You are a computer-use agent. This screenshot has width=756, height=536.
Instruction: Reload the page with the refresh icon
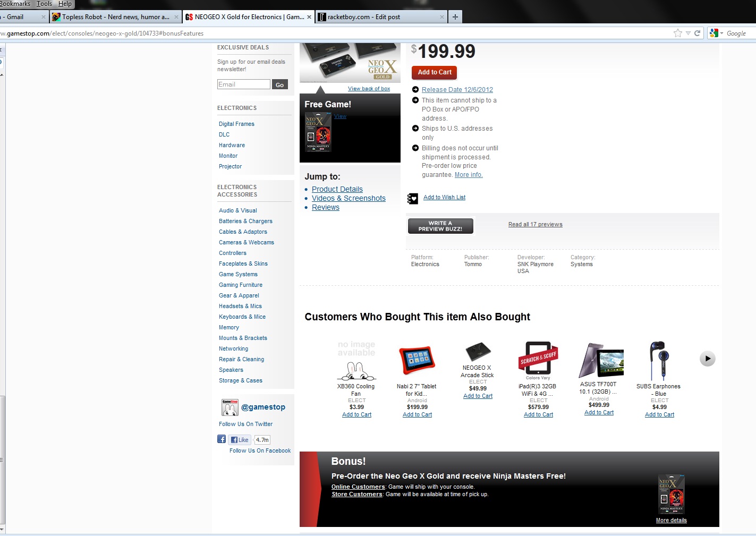click(x=697, y=33)
